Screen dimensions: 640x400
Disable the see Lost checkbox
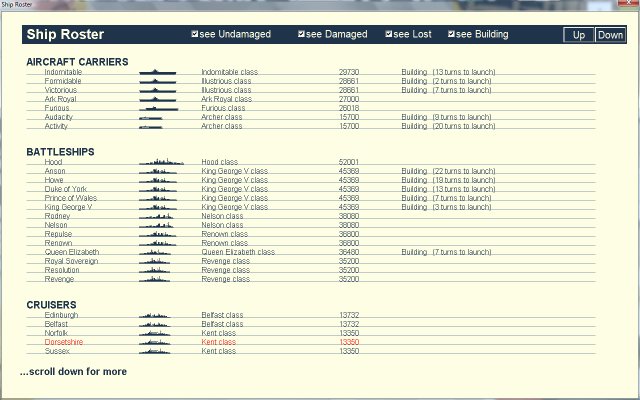[389, 35]
